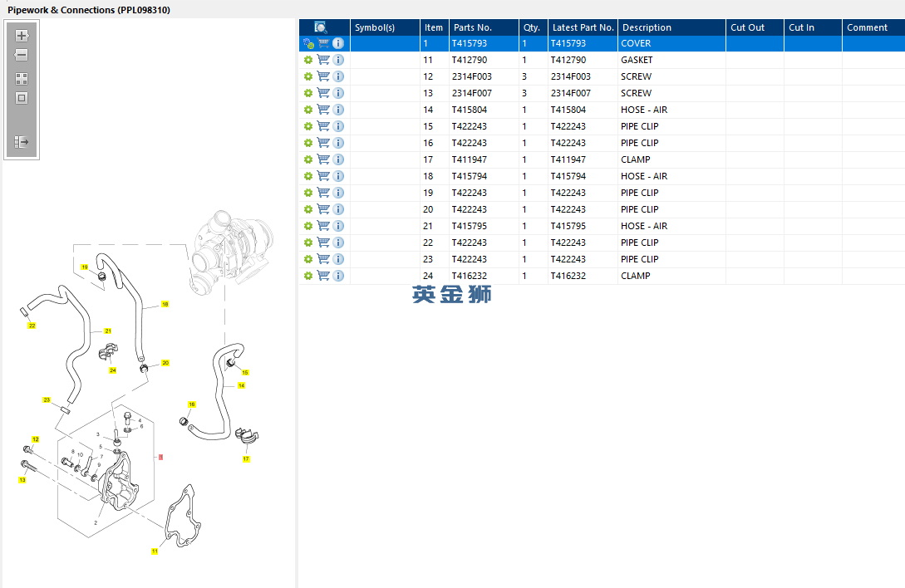Select callout 11 on the diagram
This screenshot has height=588, width=905.
coord(155,551)
